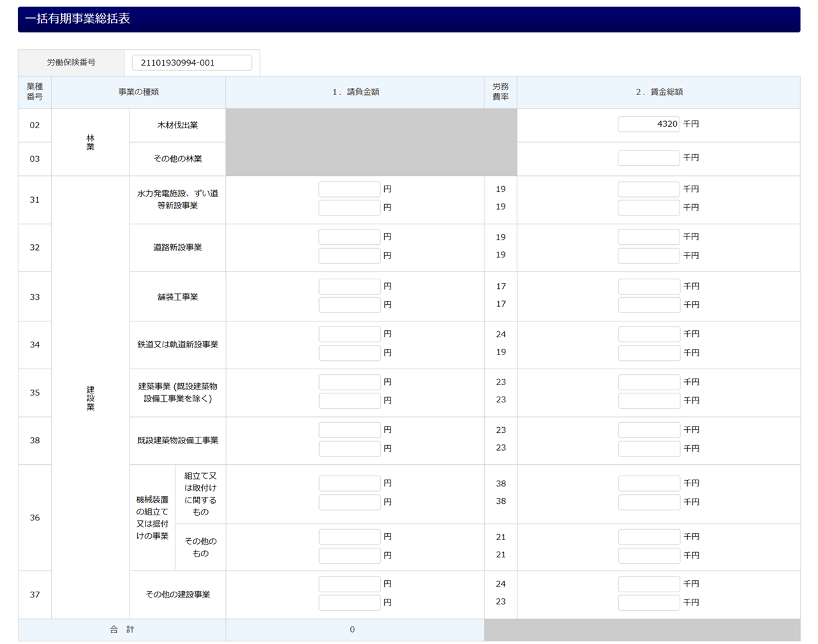Click the 木材伐出業 wage field showing 4320

[x=648, y=124]
